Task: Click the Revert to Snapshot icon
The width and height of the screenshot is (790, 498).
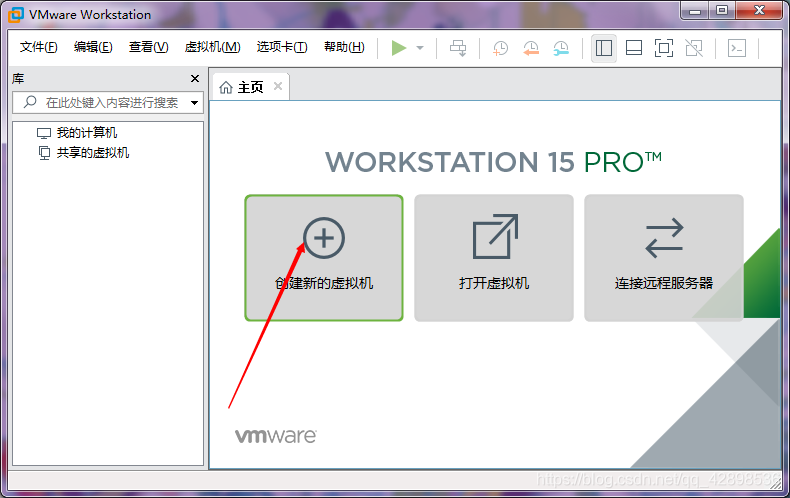Action: pyautogui.click(x=531, y=48)
